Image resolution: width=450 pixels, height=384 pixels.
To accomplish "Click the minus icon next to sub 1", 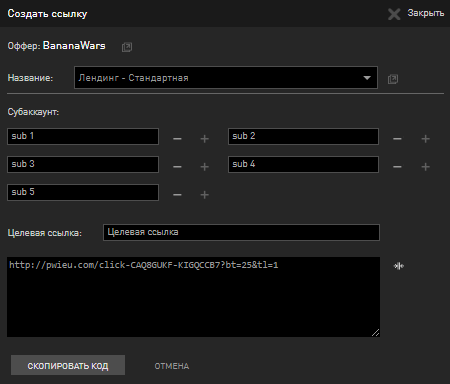I will pos(177,138).
